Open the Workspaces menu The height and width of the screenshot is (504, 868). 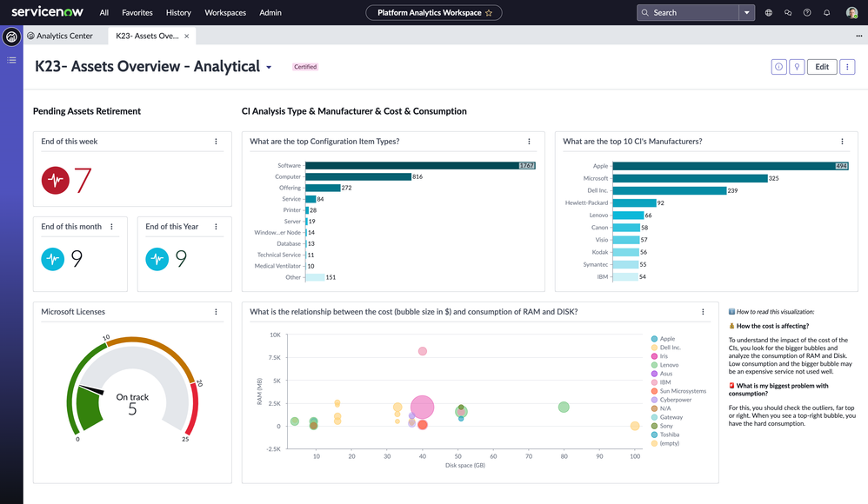click(x=225, y=13)
